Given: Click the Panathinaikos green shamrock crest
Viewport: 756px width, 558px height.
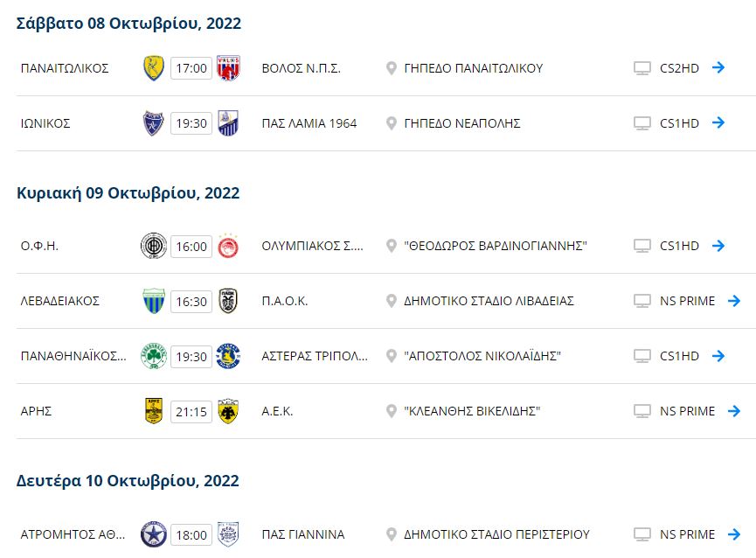Looking at the screenshot, I should click(154, 357).
